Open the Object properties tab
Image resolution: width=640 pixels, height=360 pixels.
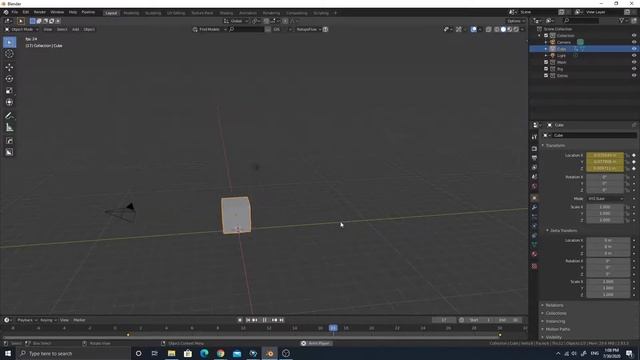[x=534, y=198]
